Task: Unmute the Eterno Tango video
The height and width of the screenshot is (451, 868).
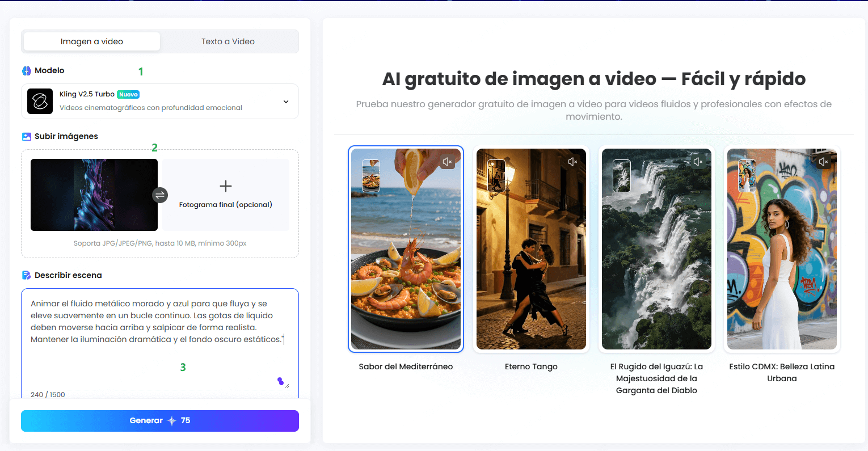Action: (x=572, y=161)
